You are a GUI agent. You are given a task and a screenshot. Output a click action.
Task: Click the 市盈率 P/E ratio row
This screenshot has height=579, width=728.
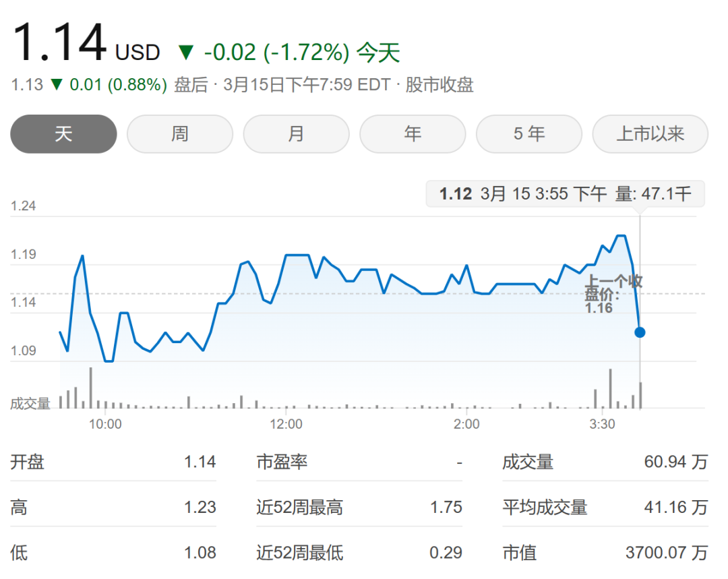[x=359, y=462]
